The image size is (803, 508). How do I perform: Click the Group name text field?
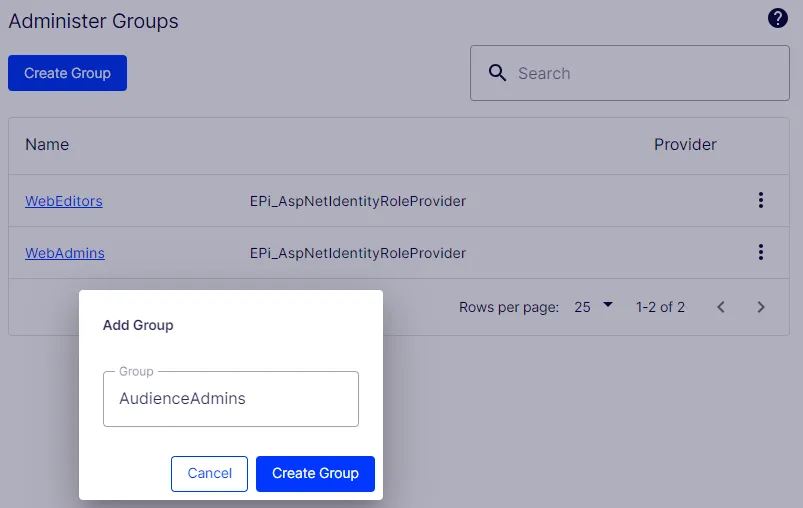click(231, 398)
